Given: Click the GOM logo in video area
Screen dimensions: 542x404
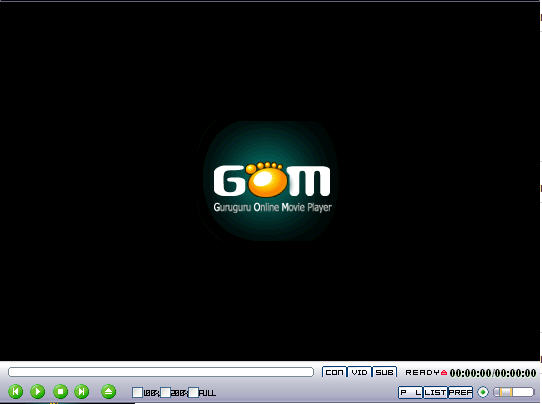Looking at the screenshot, I should (272, 187).
